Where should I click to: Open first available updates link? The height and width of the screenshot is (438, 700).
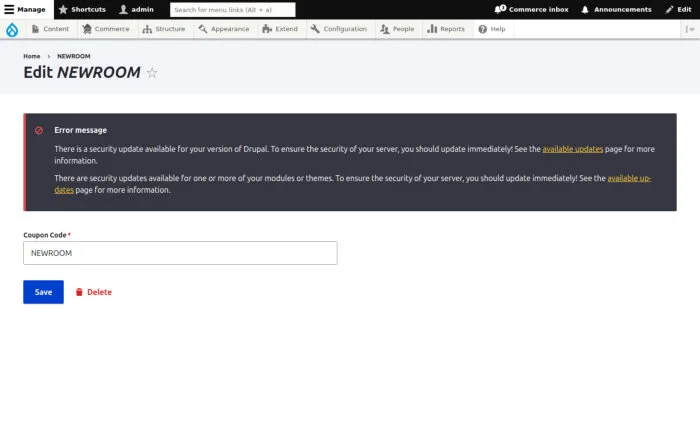573,149
